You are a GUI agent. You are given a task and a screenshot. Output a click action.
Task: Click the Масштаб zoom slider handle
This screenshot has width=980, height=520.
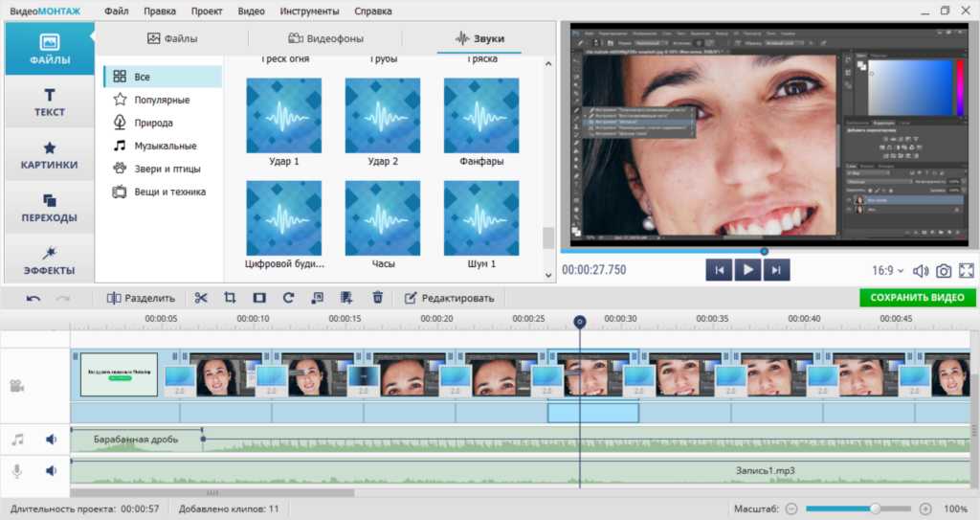[875, 509]
